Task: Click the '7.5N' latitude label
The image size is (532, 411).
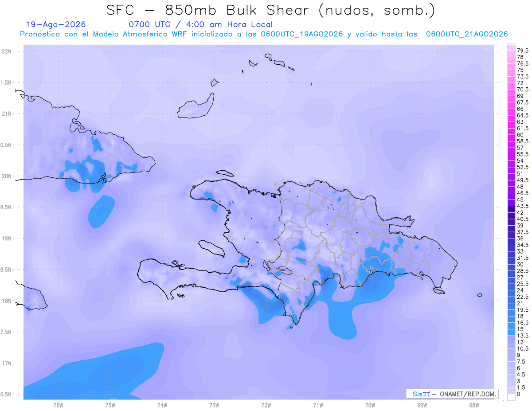Action: tap(7, 332)
